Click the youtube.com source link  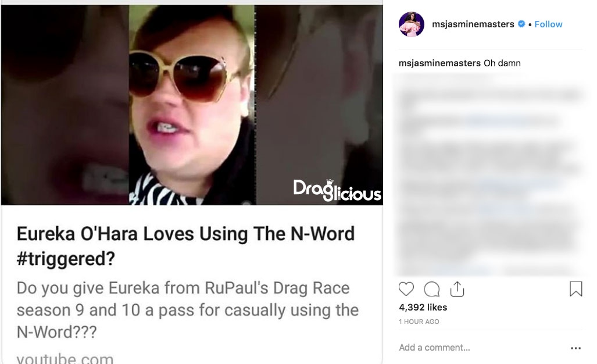point(65,358)
